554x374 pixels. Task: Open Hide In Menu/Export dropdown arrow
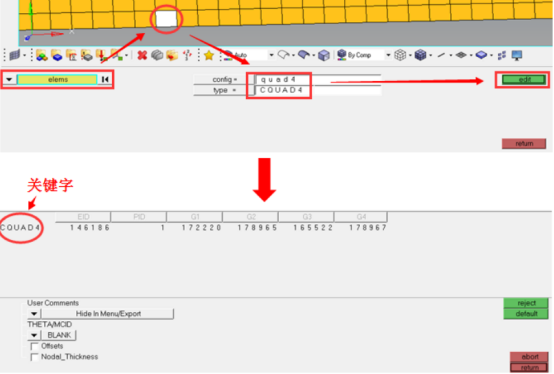[x=34, y=314]
